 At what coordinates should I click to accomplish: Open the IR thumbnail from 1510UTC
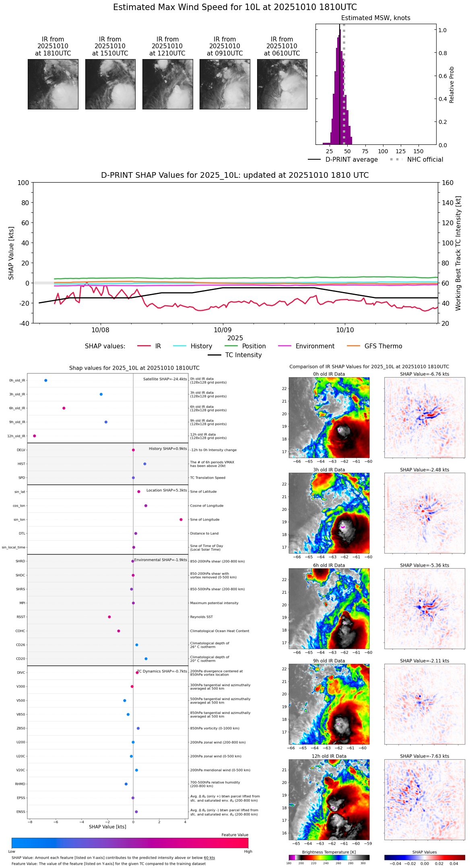click(x=110, y=84)
